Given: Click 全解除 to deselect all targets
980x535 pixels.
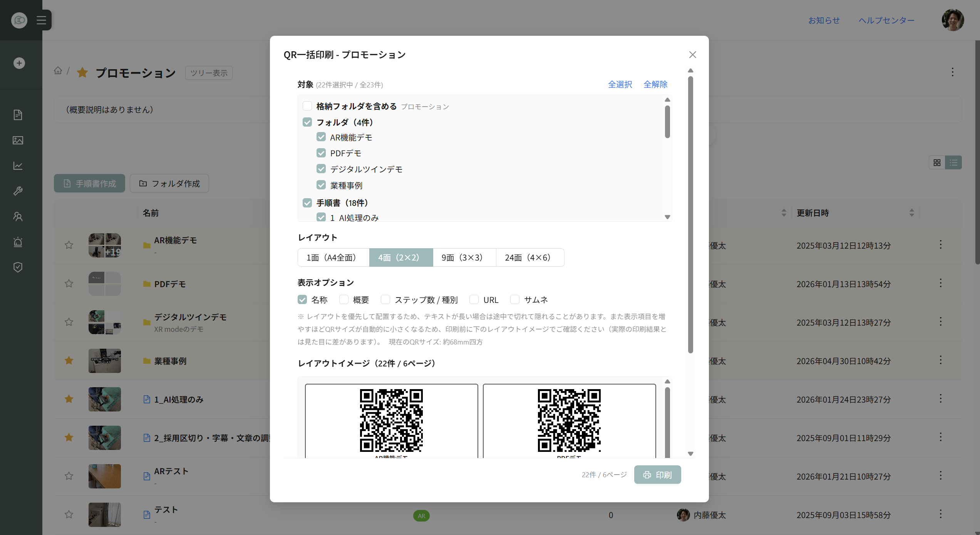Looking at the screenshot, I should [x=655, y=84].
